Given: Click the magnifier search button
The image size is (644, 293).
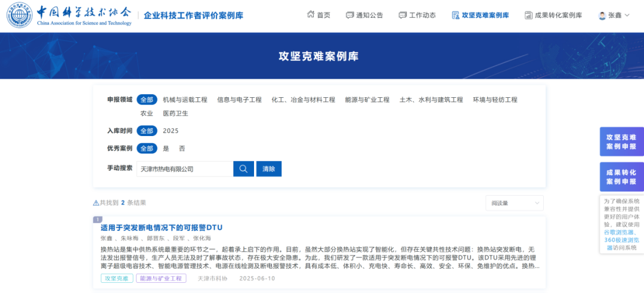Looking at the screenshot, I should point(243,169).
